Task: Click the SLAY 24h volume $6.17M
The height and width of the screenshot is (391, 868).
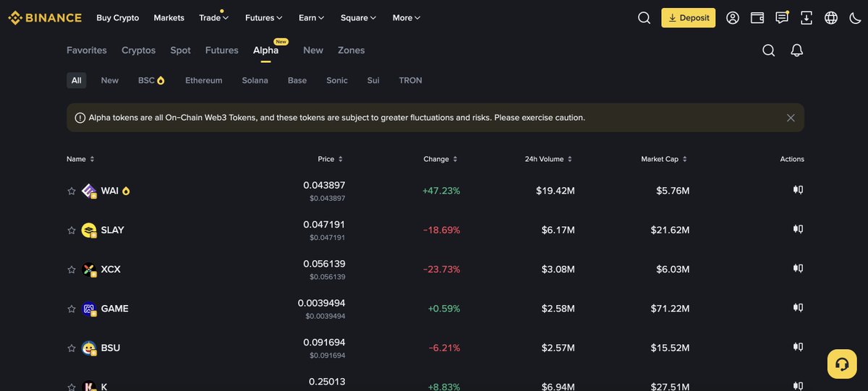Action: pyautogui.click(x=558, y=230)
